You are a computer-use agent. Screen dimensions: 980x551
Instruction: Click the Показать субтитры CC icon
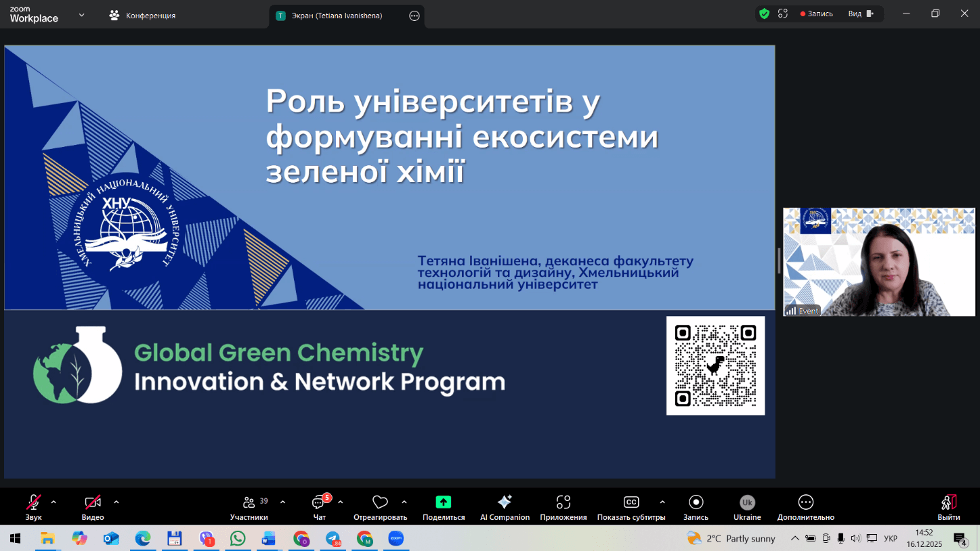pyautogui.click(x=631, y=502)
